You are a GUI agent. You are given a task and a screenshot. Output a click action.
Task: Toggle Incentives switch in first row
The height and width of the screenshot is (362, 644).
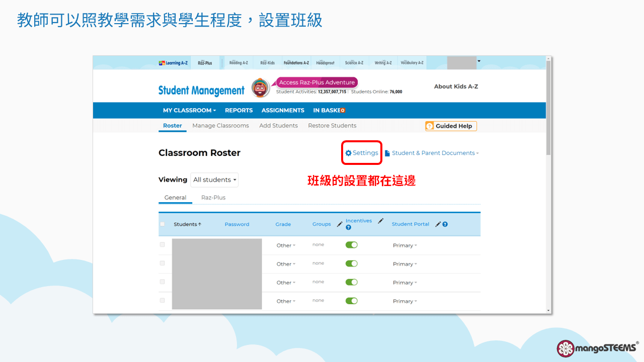click(x=352, y=245)
